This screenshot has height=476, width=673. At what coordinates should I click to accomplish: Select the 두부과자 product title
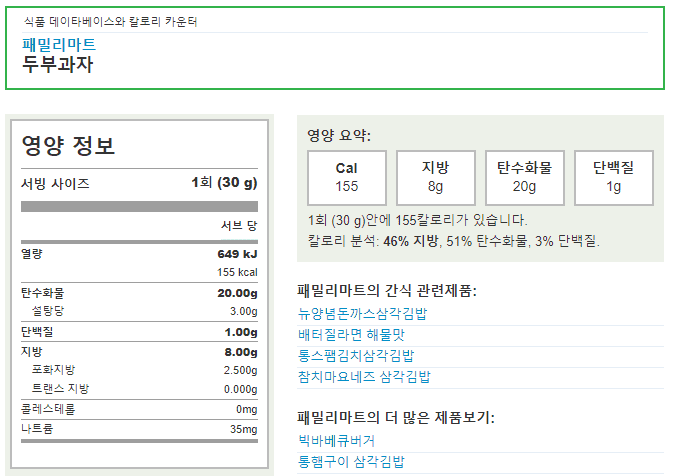(x=58, y=64)
